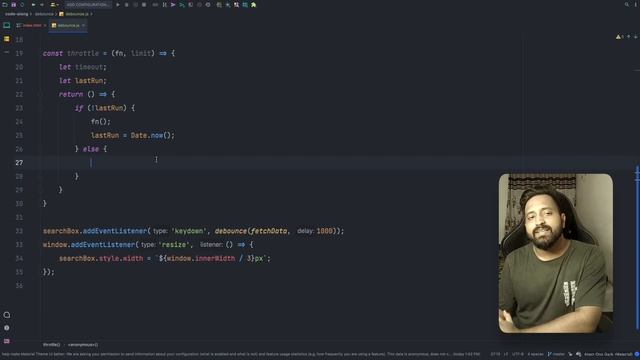Screen dimensions: 640x360
Task: Open the Atom One Dark Material theme switcher
Action: (608, 354)
